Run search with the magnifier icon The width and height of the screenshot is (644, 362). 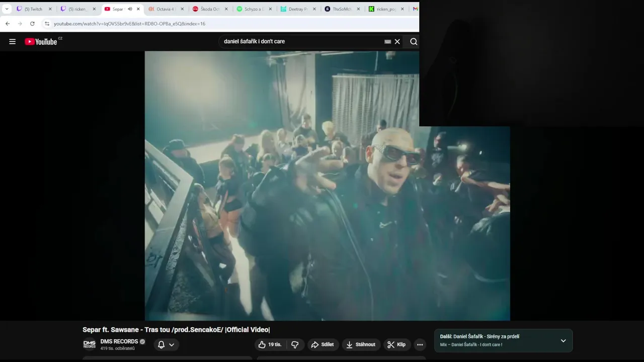pyautogui.click(x=414, y=42)
